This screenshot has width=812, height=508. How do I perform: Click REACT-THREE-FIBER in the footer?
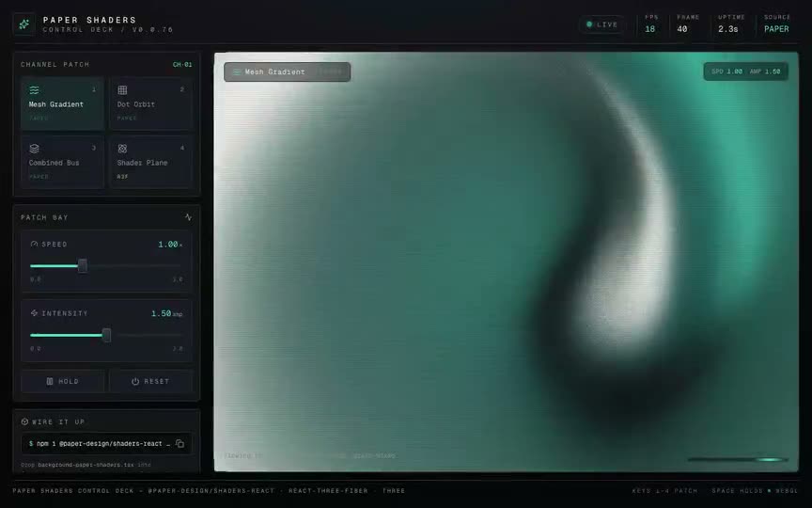tap(328, 490)
